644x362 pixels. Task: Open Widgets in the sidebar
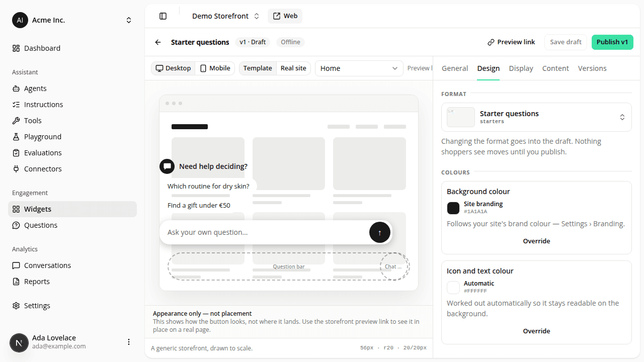(72, 209)
